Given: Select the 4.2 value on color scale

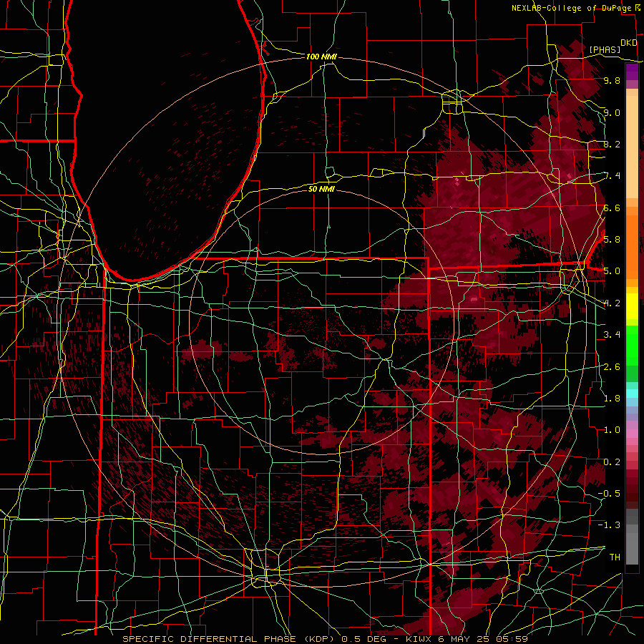Looking at the screenshot, I should click(x=612, y=303).
